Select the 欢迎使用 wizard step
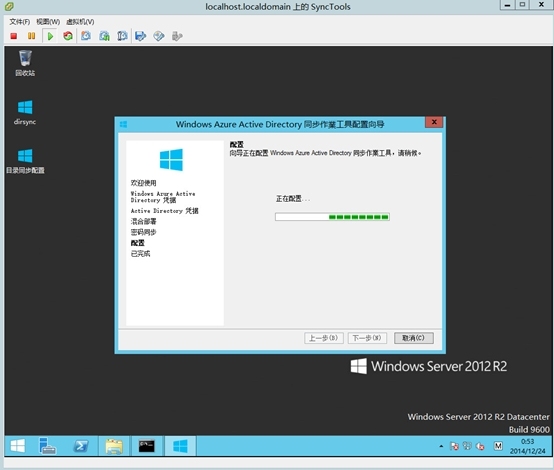This screenshot has height=470, width=554. pyautogui.click(x=143, y=183)
